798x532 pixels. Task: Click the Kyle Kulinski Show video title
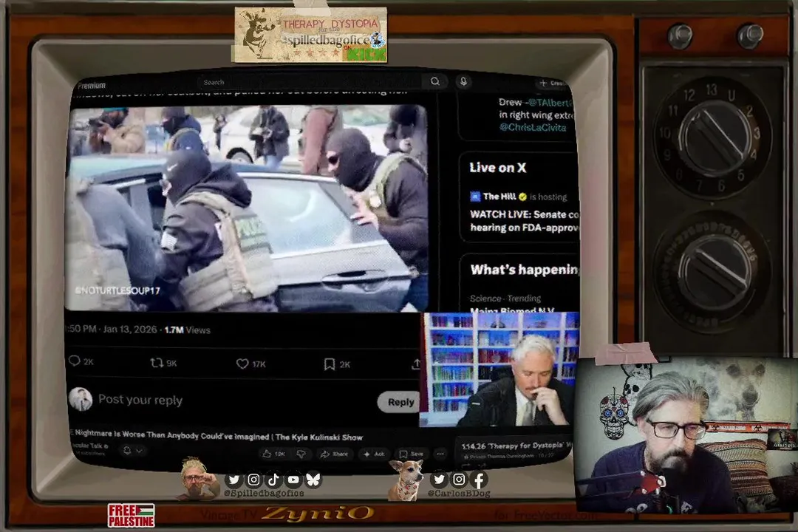tap(219, 435)
